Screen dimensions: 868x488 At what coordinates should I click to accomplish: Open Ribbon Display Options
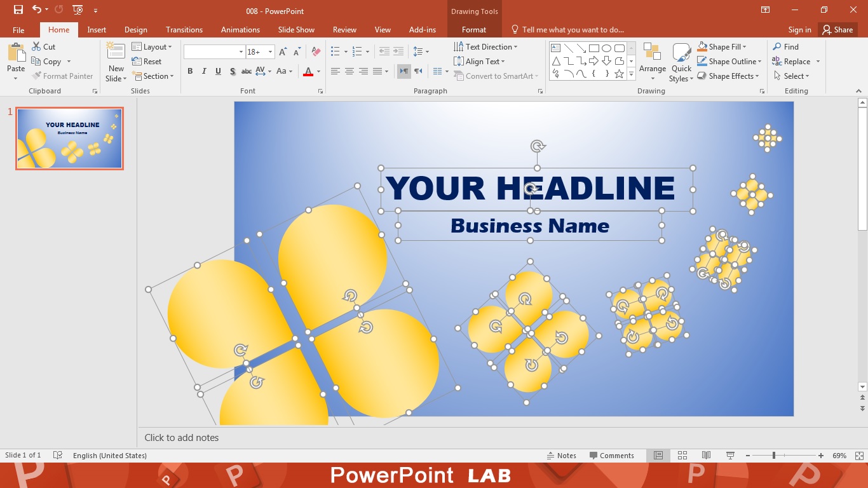766,10
